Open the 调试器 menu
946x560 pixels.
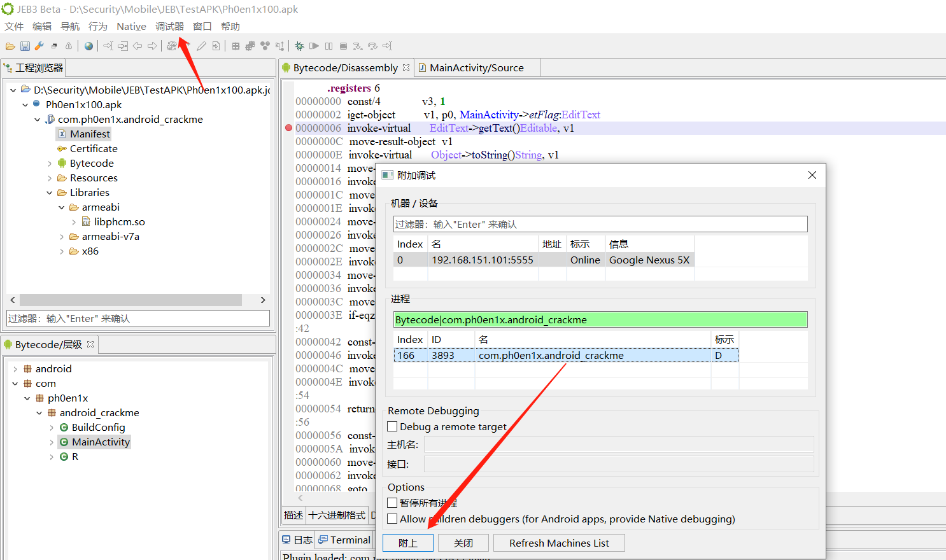(169, 26)
